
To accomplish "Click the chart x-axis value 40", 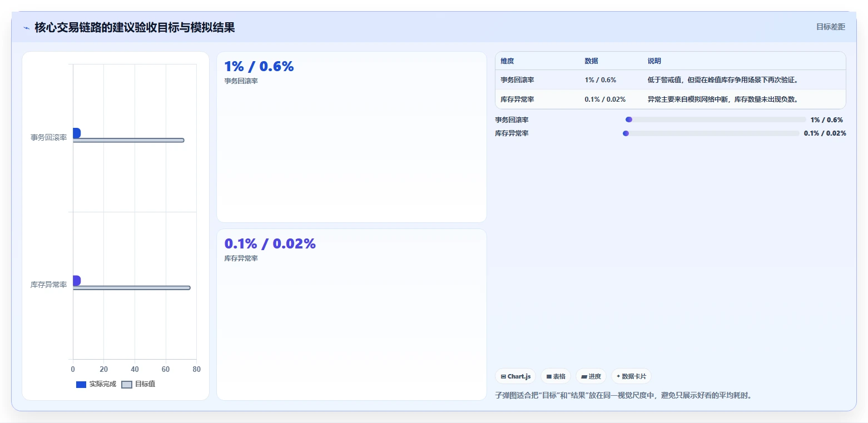I will coord(135,369).
